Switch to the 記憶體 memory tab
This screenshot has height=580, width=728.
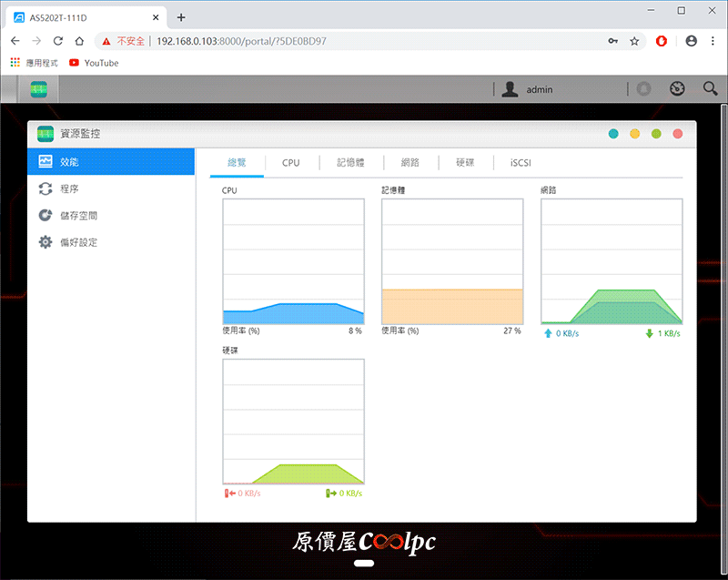point(350,163)
